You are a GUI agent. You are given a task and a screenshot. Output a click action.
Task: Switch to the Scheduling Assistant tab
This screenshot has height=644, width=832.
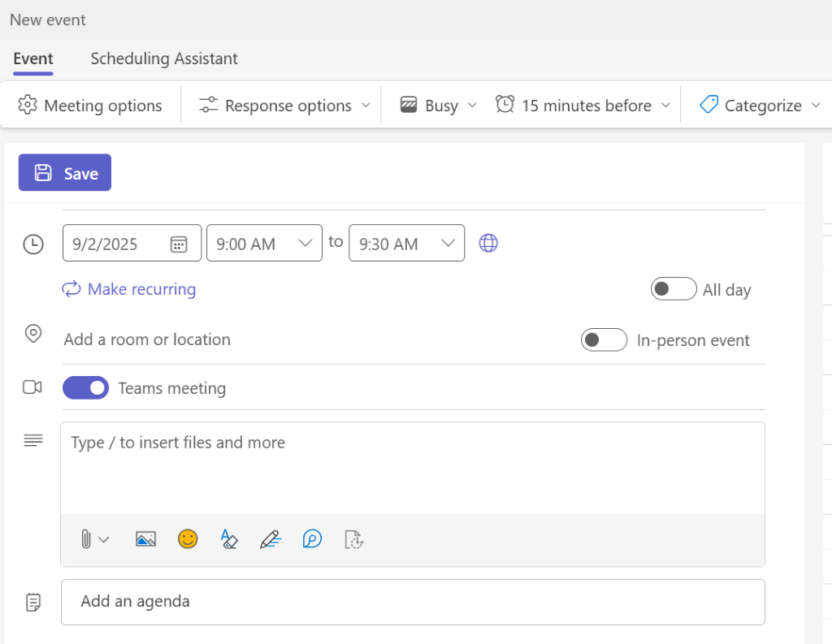(163, 58)
